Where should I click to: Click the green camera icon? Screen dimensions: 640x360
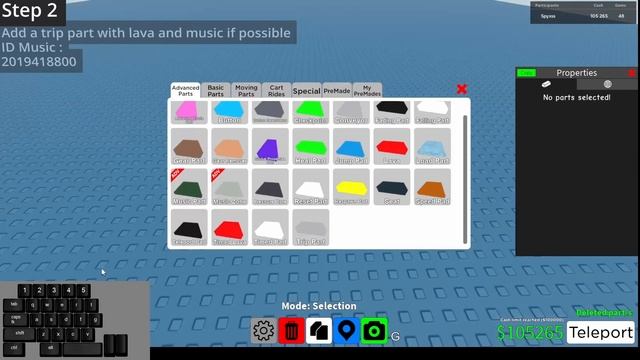(374, 331)
